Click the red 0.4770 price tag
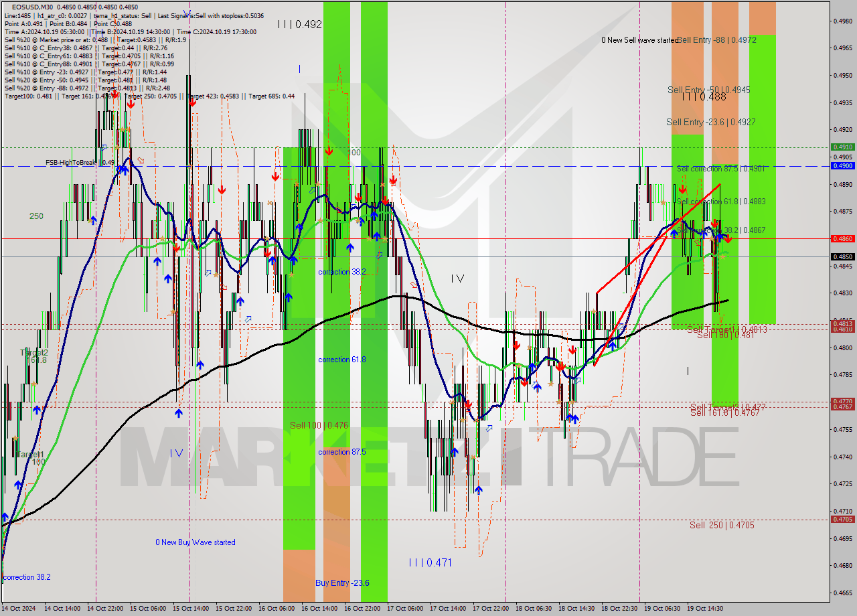Screen dimensions: 857x616 [842, 401]
